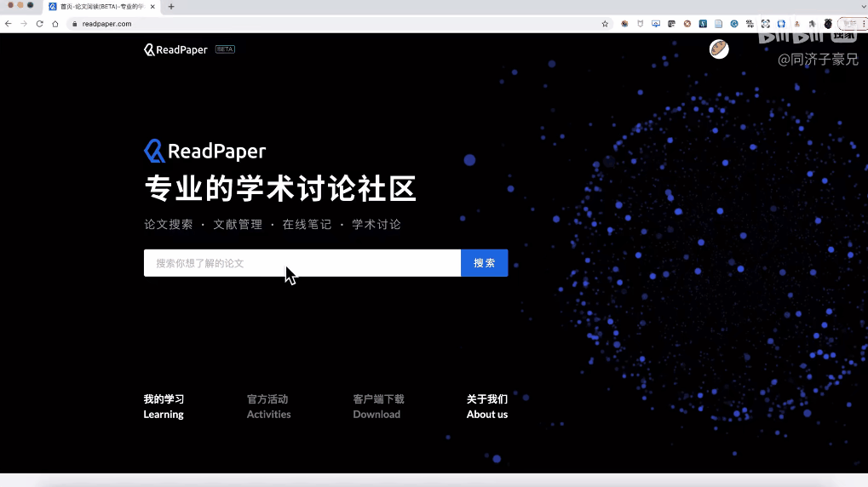
Task: Click the blue 搜索 button
Action: click(x=485, y=263)
